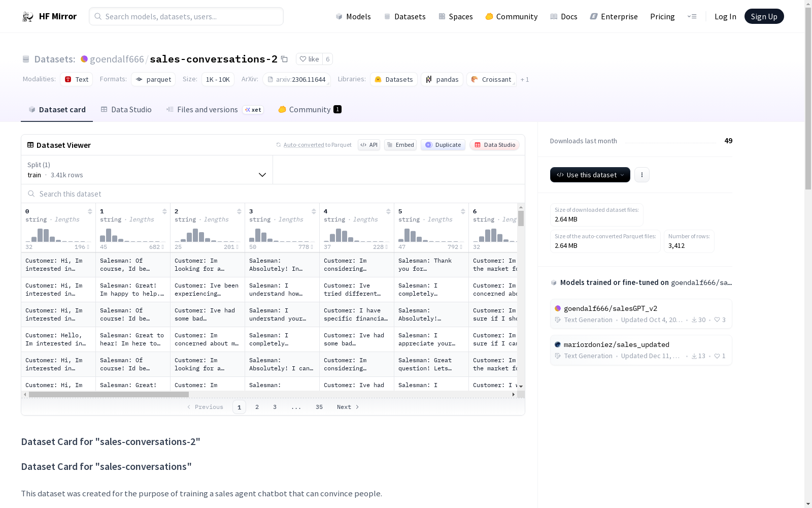This screenshot has height=508, width=812.
Task: Click the HF Mirror logo icon
Action: click(x=28, y=17)
